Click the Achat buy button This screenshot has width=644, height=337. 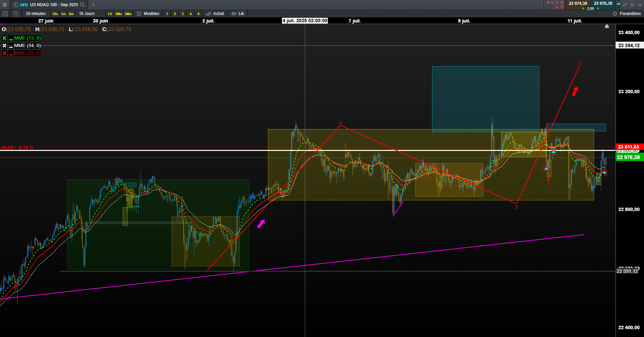tap(215, 14)
